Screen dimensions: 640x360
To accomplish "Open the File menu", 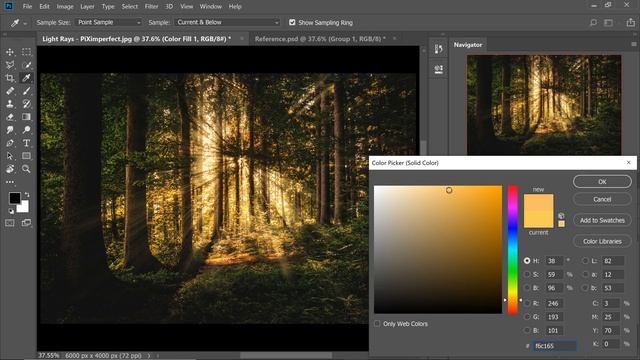I will [x=27, y=7].
